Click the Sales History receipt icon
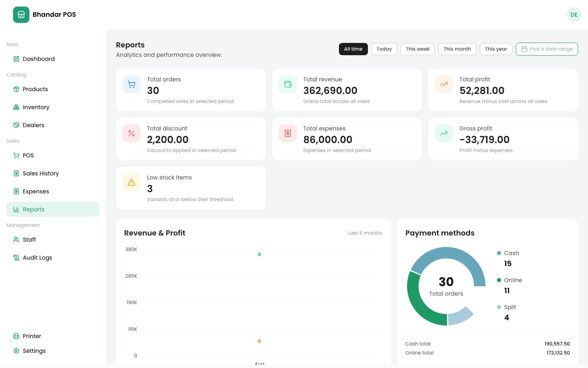This screenshot has width=588, height=368. coord(16,173)
